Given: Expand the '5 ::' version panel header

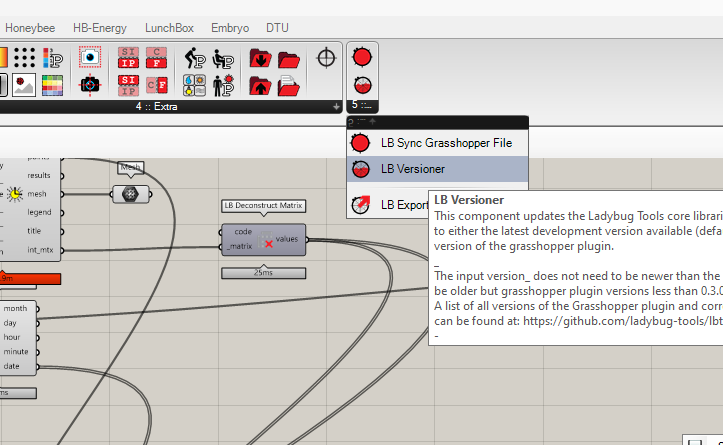Looking at the screenshot, I should click(x=362, y=105).
